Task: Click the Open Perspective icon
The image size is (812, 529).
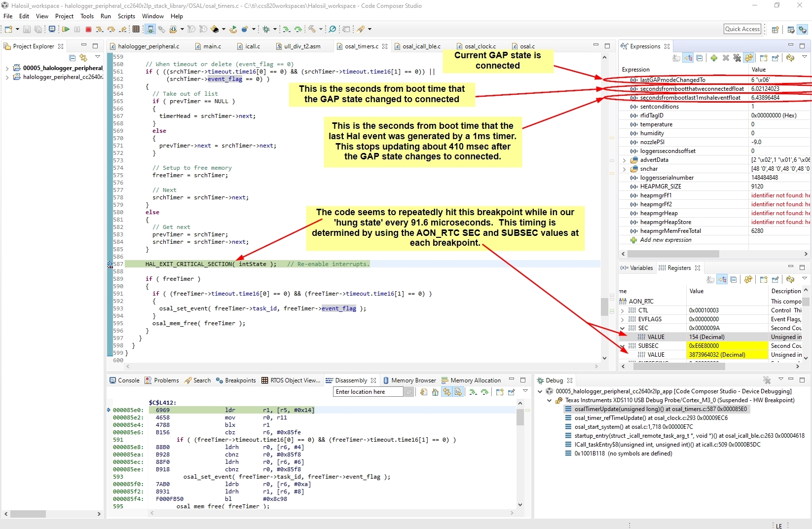Action: tap(775, 30)
